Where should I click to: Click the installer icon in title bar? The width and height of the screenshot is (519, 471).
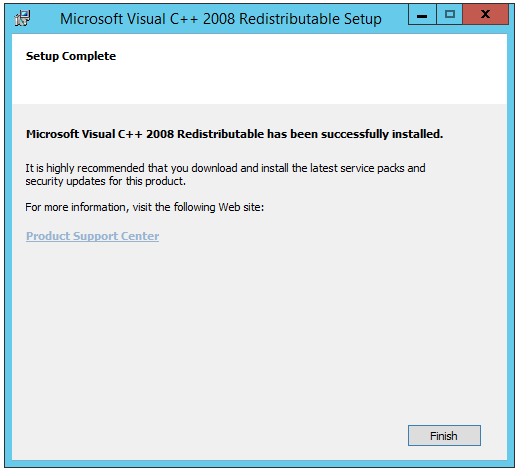23,18
